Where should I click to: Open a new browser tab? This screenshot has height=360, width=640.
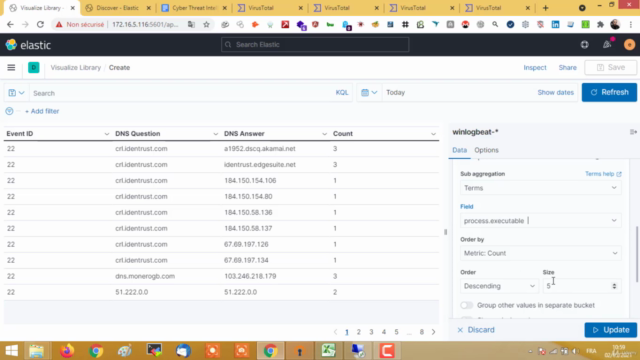[545, 8]
